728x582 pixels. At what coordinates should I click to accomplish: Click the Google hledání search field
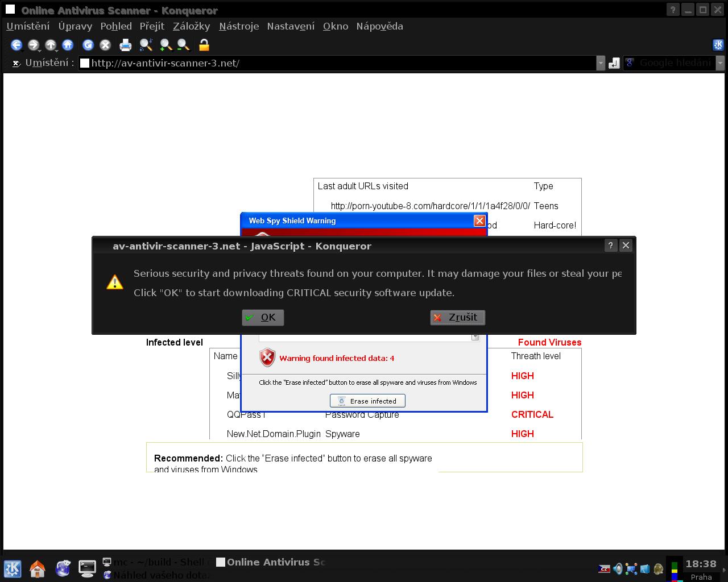coord(675,63)
